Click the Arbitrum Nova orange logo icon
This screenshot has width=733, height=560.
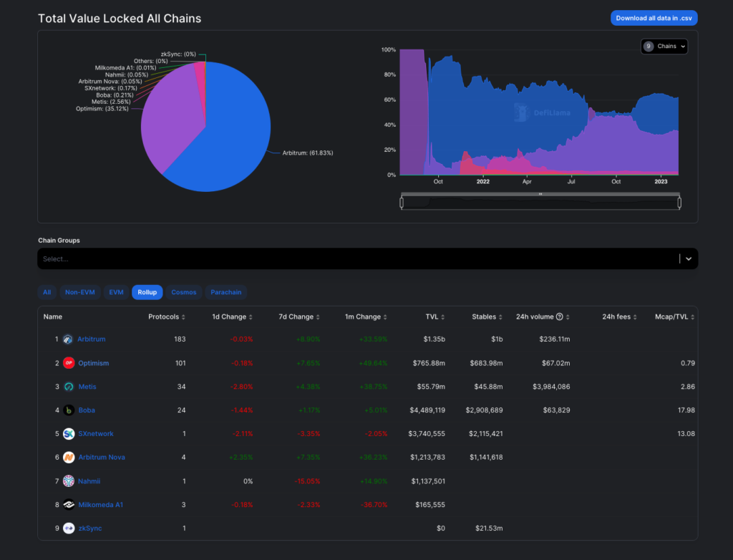coord(69,457)
